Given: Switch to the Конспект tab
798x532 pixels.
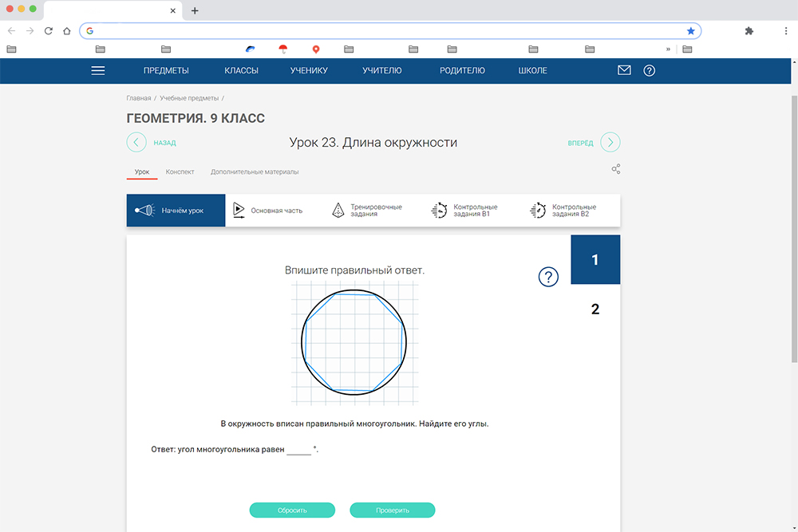Looking at the screenshot, I should (180, 172).
